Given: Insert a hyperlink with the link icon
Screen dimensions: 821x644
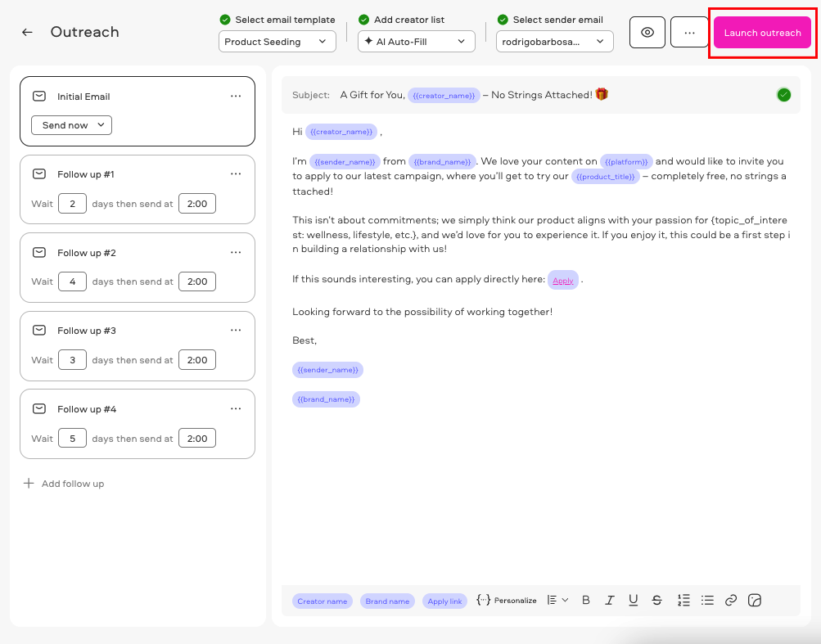Looking at the screenshot, I should [731, 600].
